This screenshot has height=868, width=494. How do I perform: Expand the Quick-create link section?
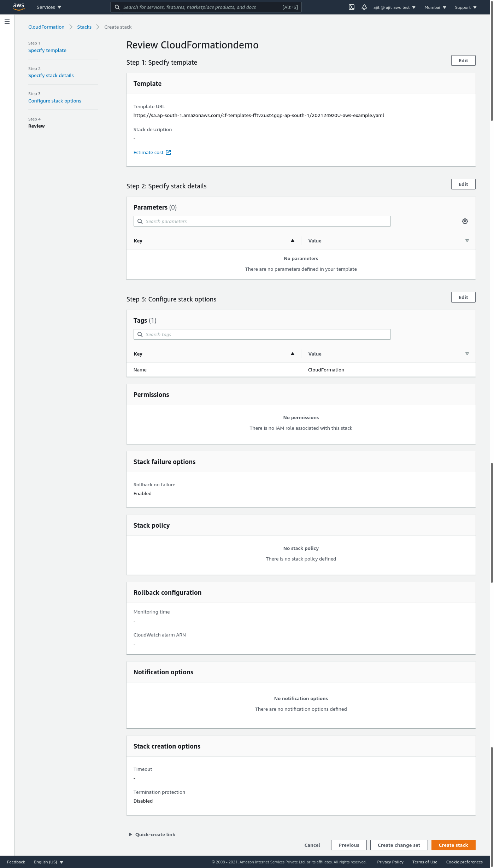130,834
